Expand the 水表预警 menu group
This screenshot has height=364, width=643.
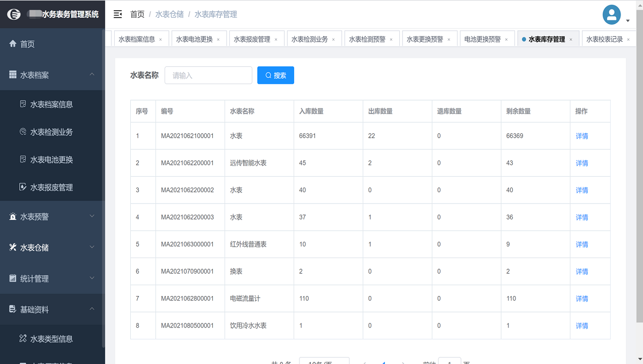[x=92, y=216]
